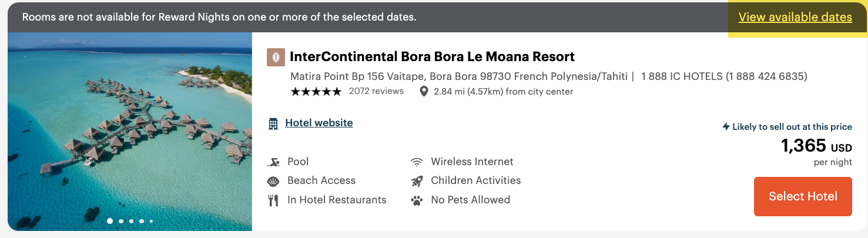The width and height of the screenshot is (868, 238).
Task: Open the View available dates link
Action: [x=795, y=17]
